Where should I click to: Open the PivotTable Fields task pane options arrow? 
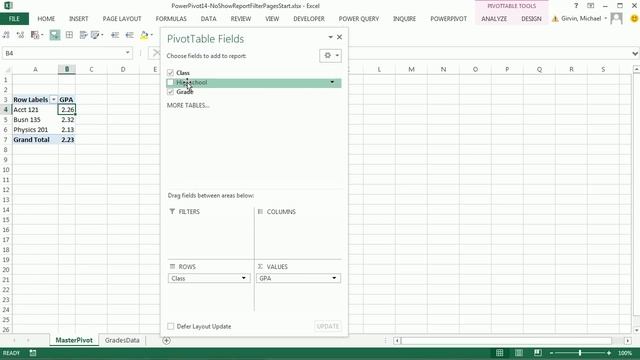(330, 37)
